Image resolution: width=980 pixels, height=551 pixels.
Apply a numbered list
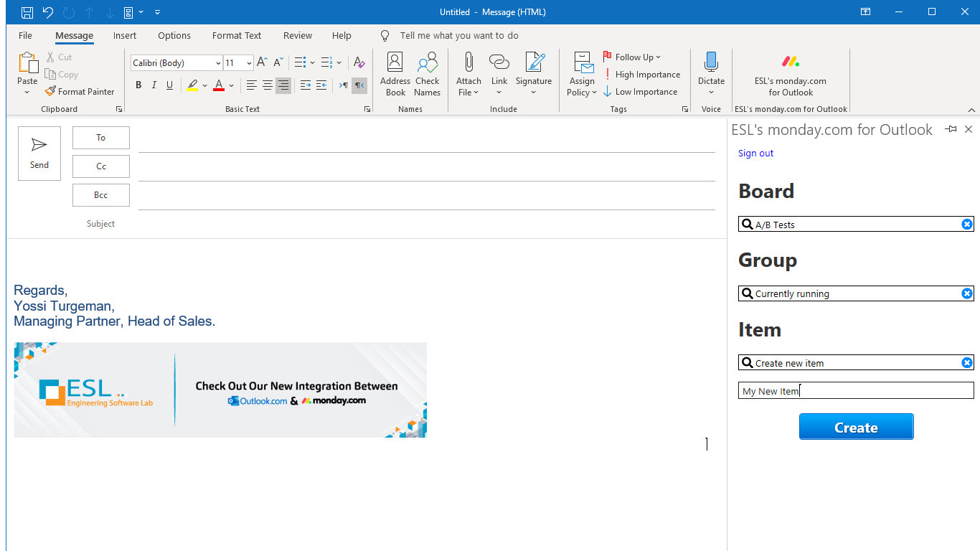point(326,62)
